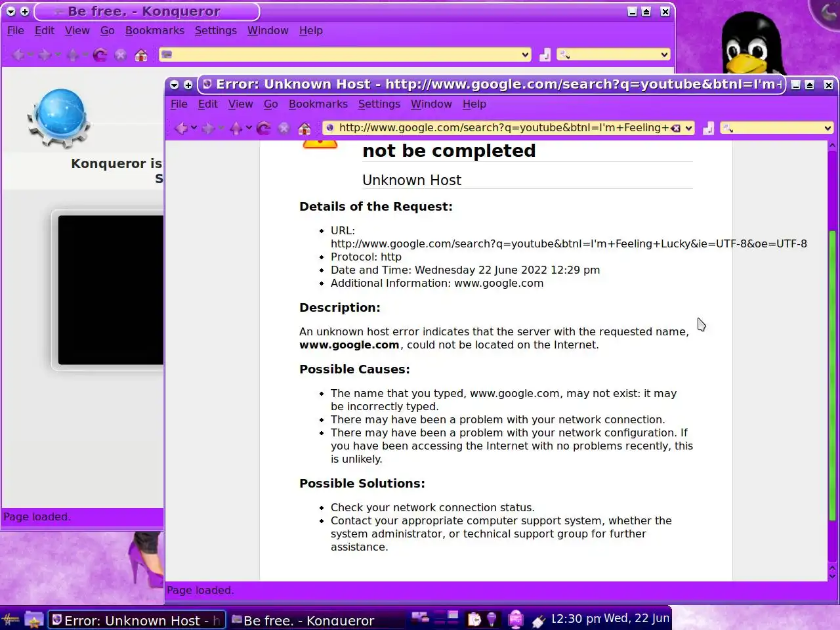Click Back arrow in Error window toolbar
The image size is (840, 630).
point(181,128)
